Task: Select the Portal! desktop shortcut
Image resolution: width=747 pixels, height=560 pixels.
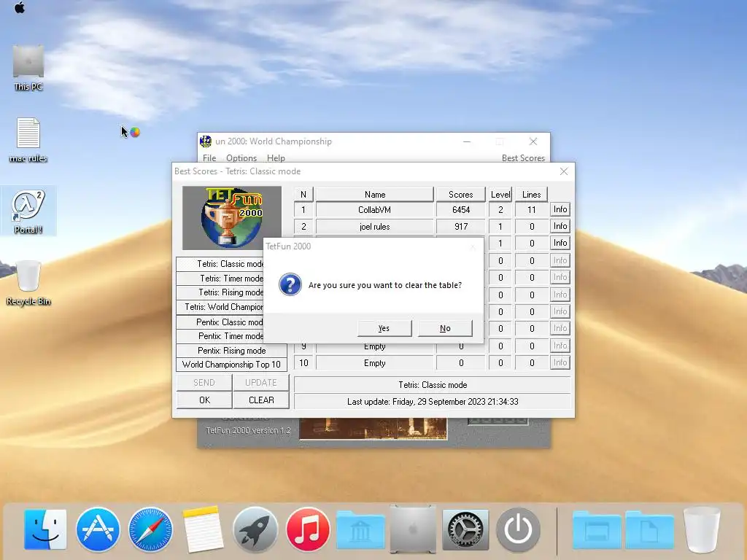Action: pos(28,211)
